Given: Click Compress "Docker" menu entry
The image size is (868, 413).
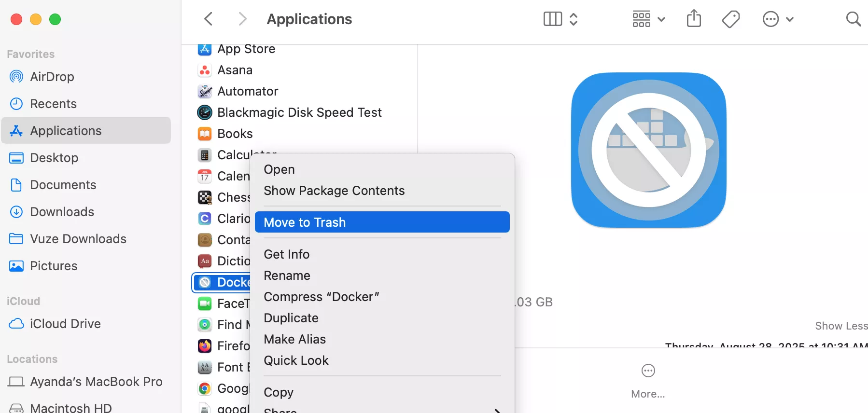Looking at the screenshot, I should tap(321, 297).
